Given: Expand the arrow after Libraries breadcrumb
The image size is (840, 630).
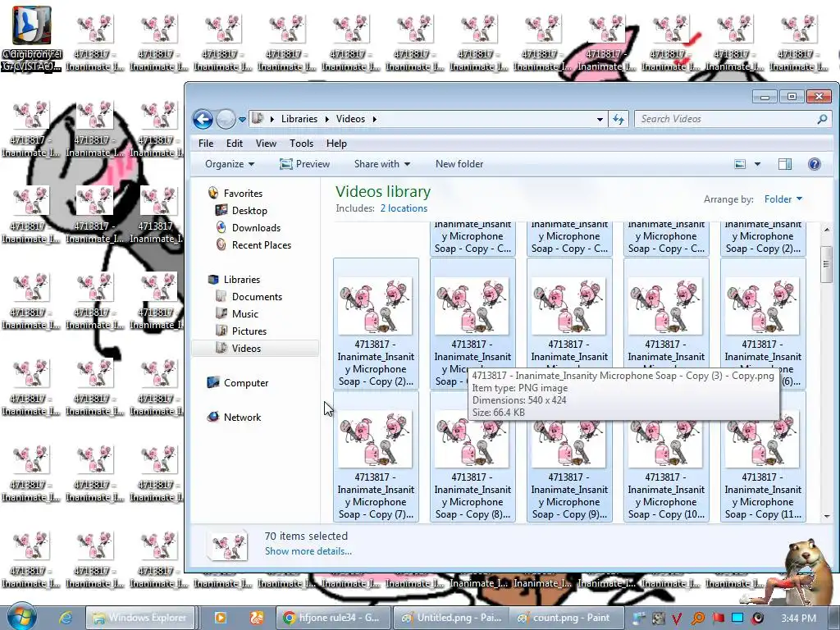Looking at the screenshot, I should (326, 119).
